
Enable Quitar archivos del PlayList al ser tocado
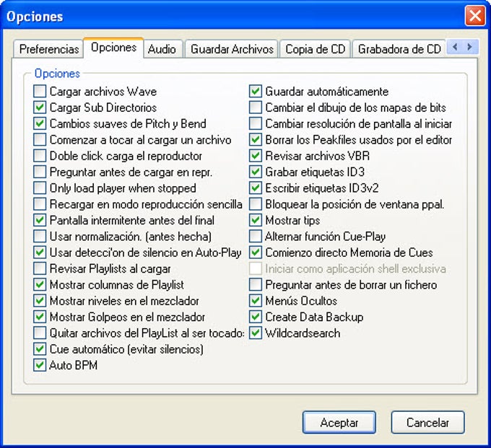(x=40, y=333)
